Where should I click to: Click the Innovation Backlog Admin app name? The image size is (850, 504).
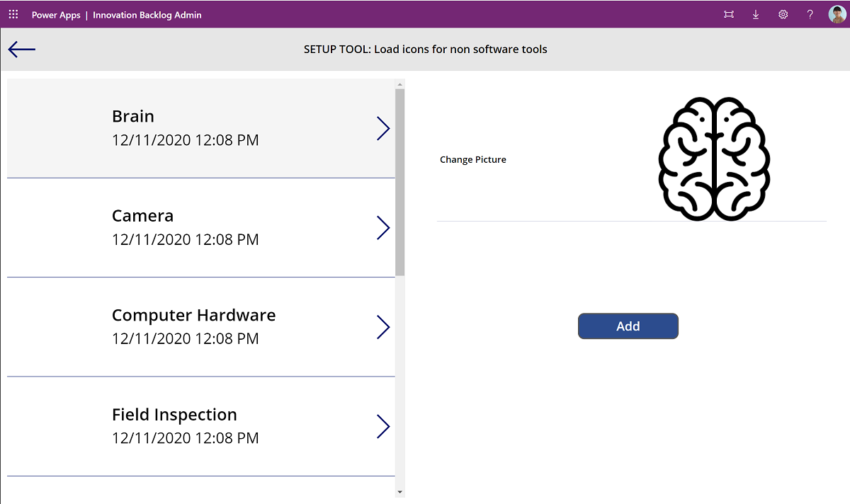pos(147,14)
